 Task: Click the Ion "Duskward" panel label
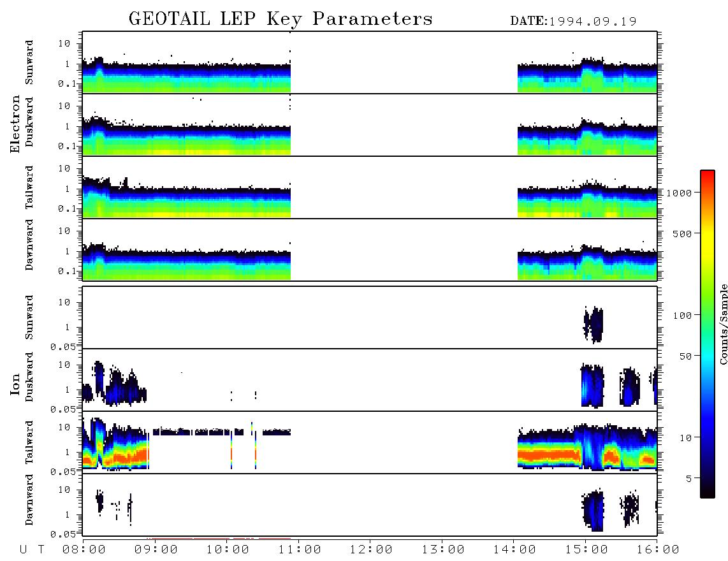[29, 377]
